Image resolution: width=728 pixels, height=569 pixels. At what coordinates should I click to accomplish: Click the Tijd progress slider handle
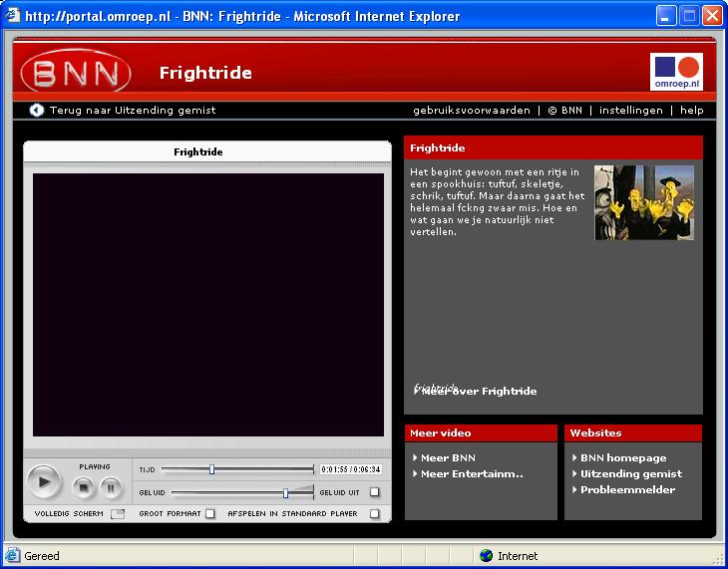(211, 469)
